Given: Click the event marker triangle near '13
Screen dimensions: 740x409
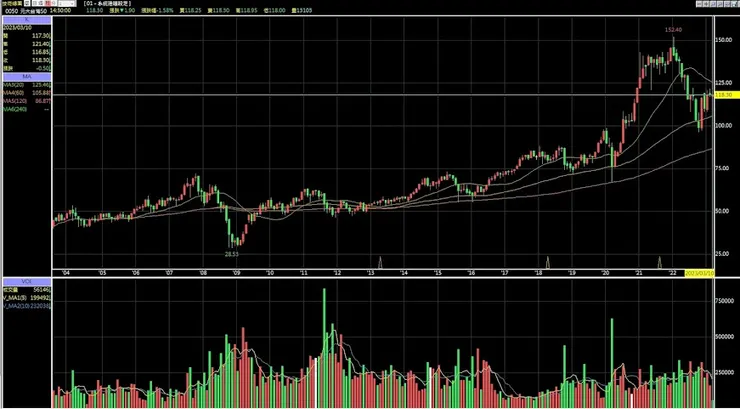Looking at the screenshot, I should pos(380,263).
